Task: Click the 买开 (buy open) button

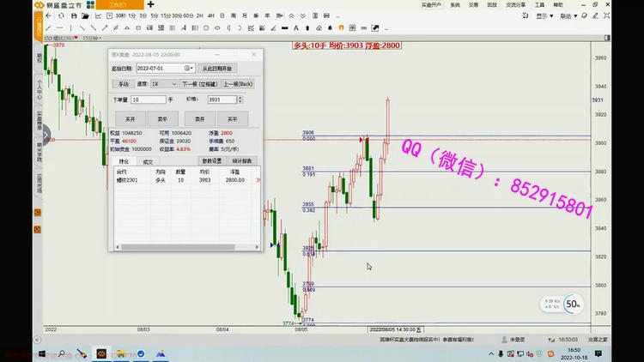Action: click(x=130, y=118)
